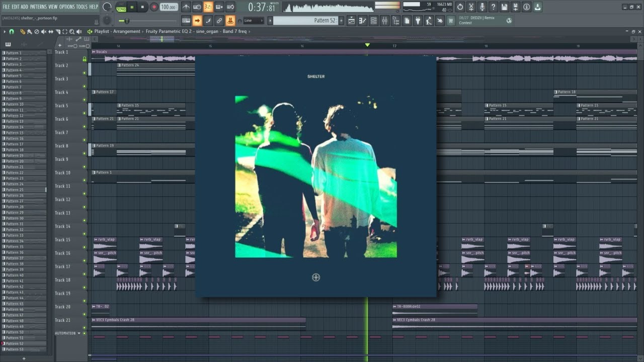Open the Mixer view icon

(384, 21)
